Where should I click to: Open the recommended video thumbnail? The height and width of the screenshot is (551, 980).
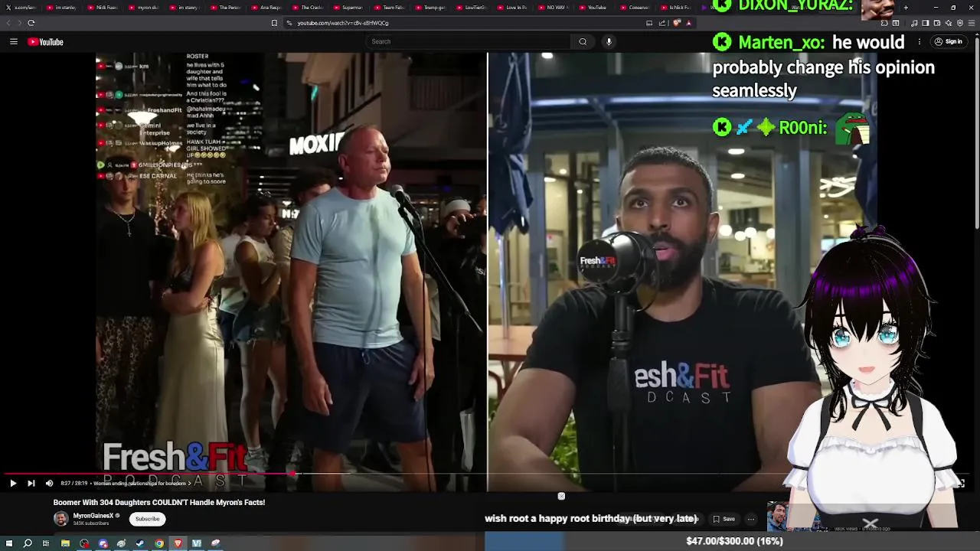coord(796,517)
